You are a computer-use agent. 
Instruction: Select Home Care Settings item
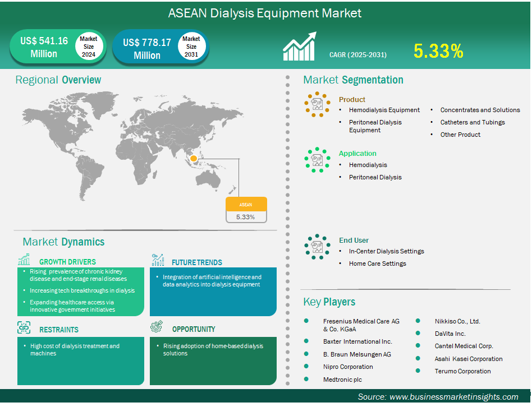click(377, 263)
